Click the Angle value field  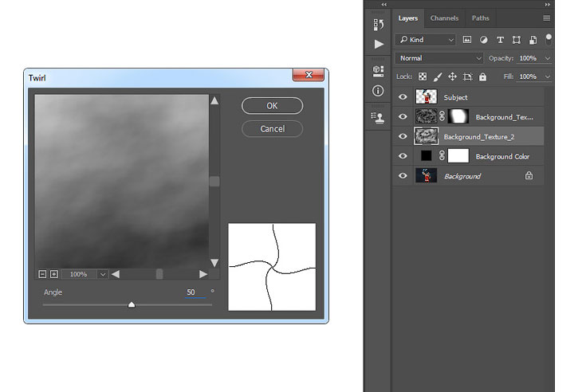(195, 292)
